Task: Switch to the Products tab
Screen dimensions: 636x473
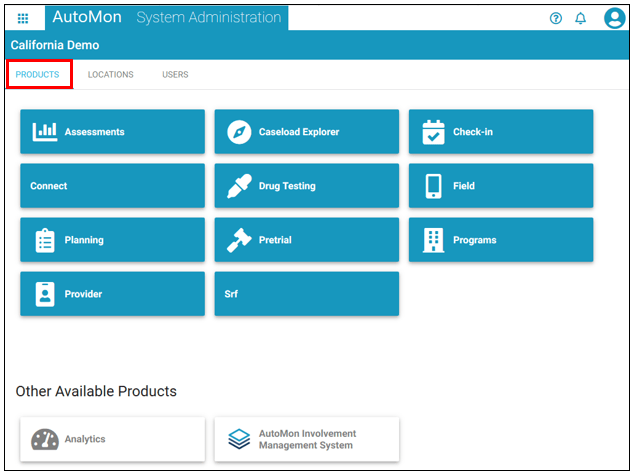Action: [37, 75]
